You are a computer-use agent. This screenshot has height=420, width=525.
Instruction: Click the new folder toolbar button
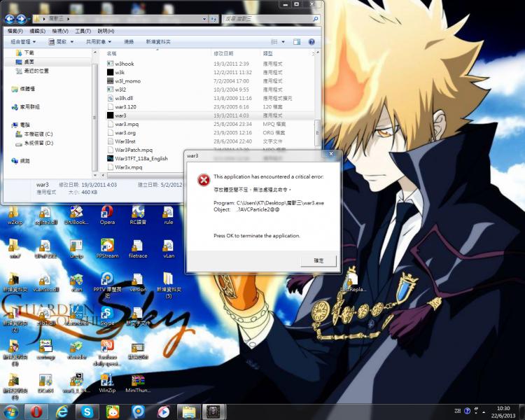pos(158,41)
